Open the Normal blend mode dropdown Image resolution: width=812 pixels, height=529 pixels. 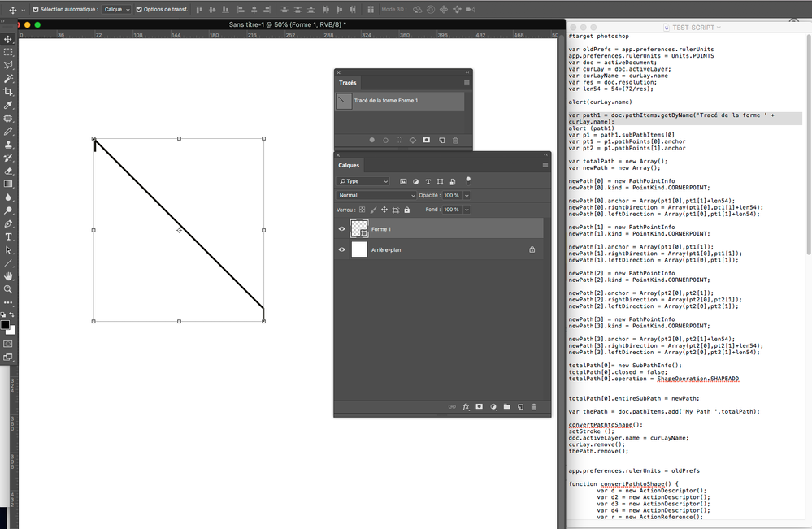tap(376, 195)
